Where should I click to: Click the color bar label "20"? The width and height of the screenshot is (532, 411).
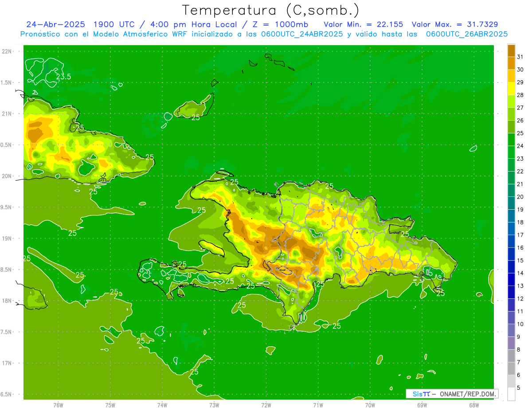coord(520,197)
